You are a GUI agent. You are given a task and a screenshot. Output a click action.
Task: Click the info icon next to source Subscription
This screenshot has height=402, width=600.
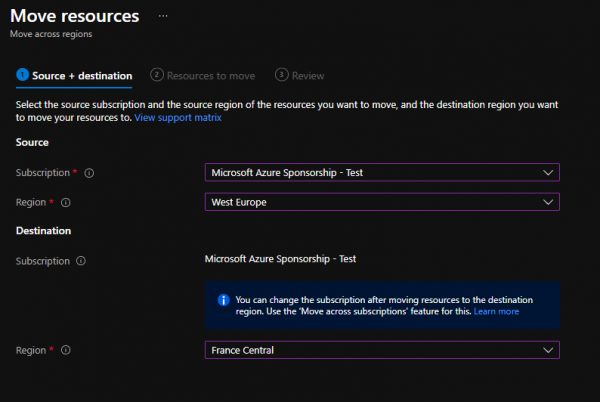coord(89,173)
